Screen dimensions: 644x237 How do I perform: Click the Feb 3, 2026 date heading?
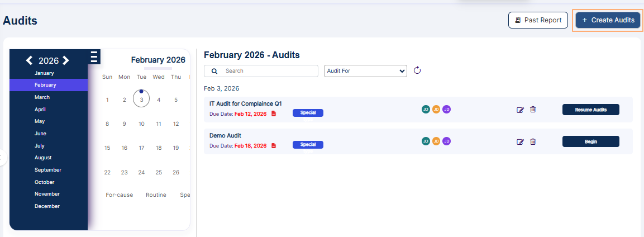coord(222,88)
